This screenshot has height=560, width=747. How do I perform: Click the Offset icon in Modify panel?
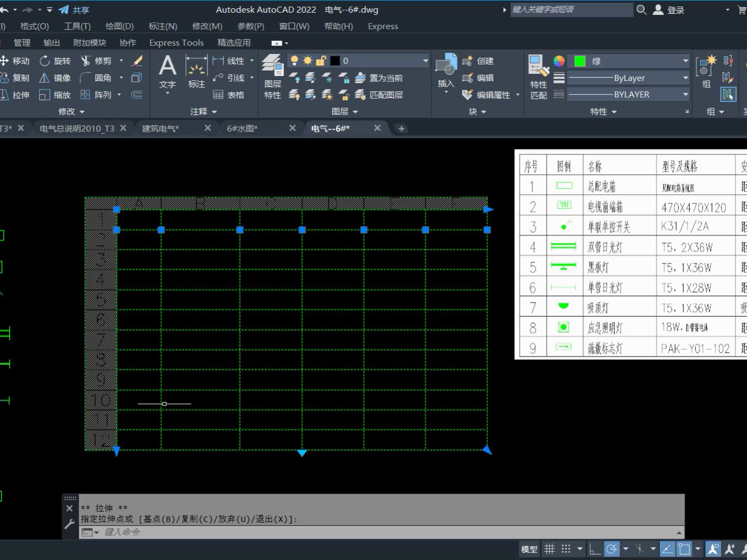tap(137, 95)
